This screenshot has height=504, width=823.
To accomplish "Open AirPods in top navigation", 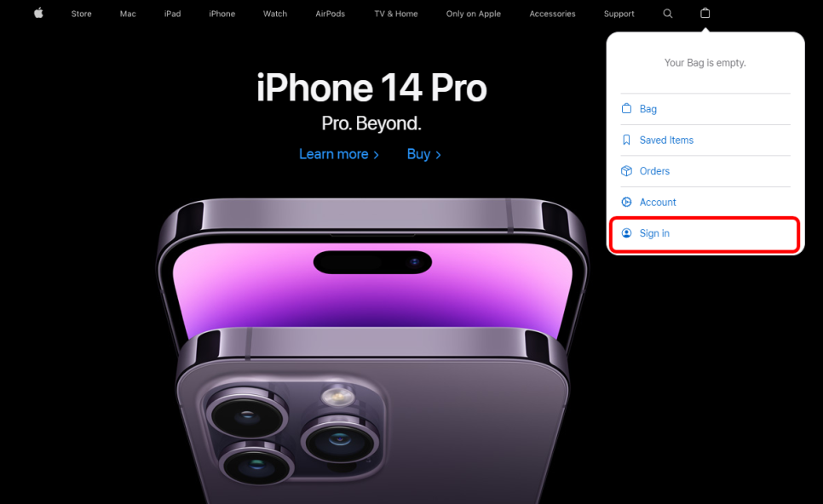I will pos(331,14).
